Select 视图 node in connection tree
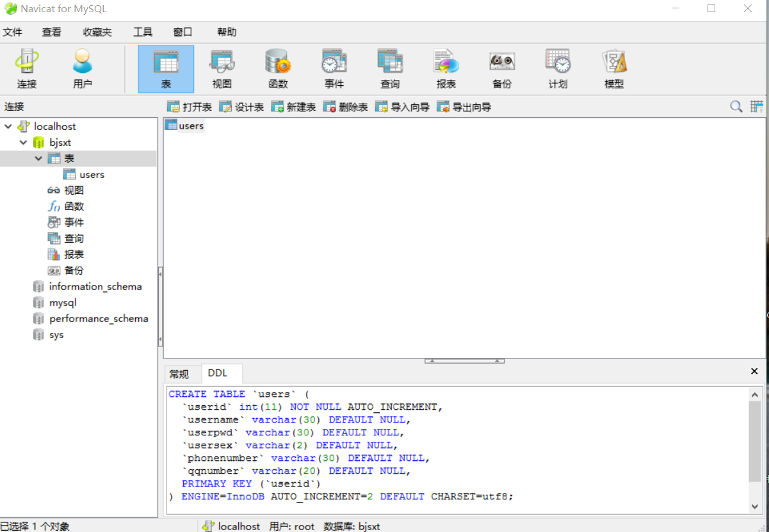 pos(74,191)
